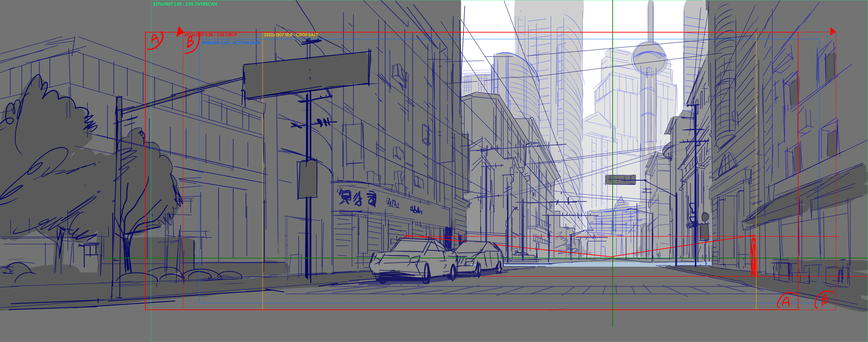Click the blue ACTION SAFE label
The image size is (868, 342).
(231, 43)
